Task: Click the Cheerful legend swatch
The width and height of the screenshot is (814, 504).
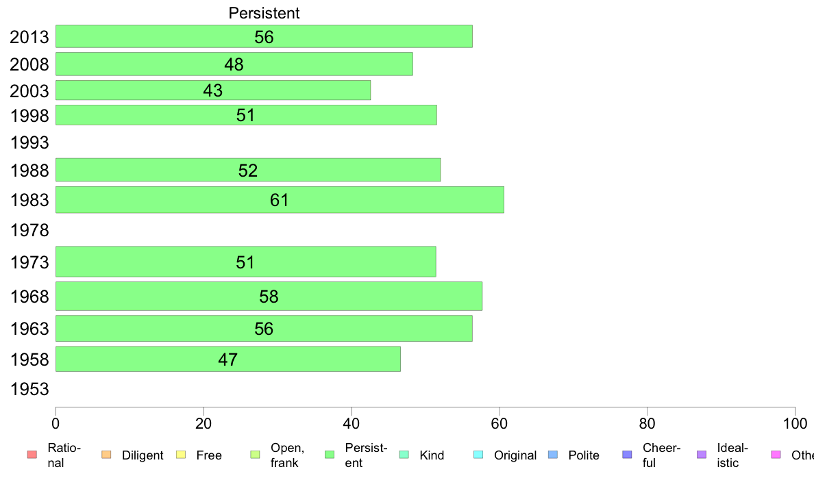Action: pyautogui.click(x=627, y=455)
